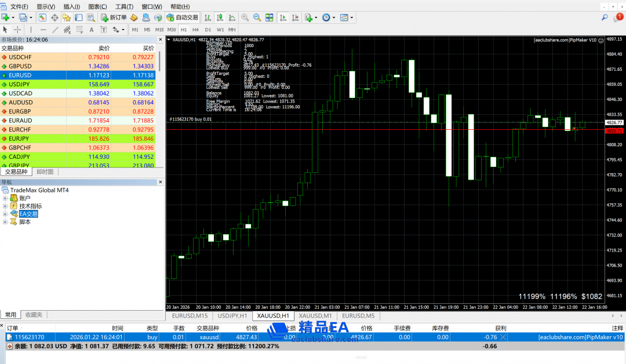Draw a trendline with the line tool
The image size is (626, 364).
[56, 30]
